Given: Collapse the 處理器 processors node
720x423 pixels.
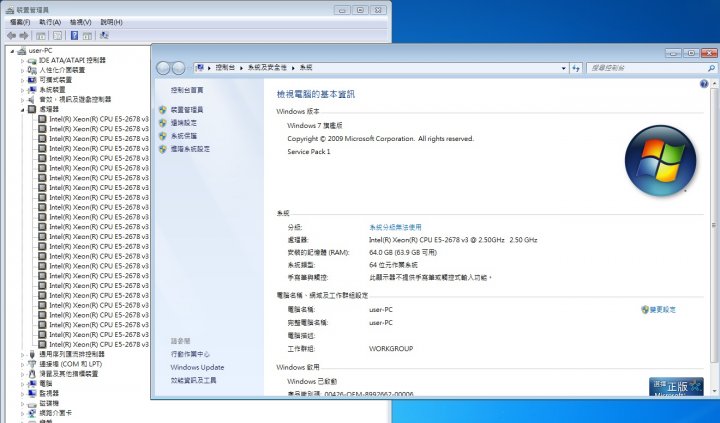Looking at the screenshot, I should [23, 109].
